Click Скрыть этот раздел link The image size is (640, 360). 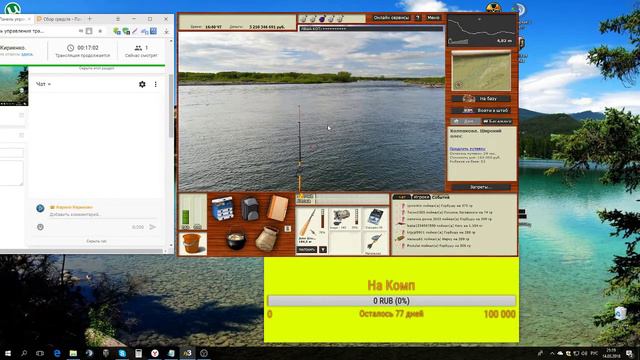coord(96,69)
